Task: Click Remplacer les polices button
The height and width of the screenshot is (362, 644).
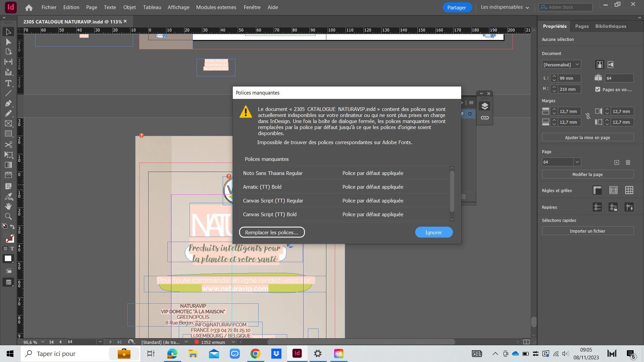Action: [x=272, y=232]
